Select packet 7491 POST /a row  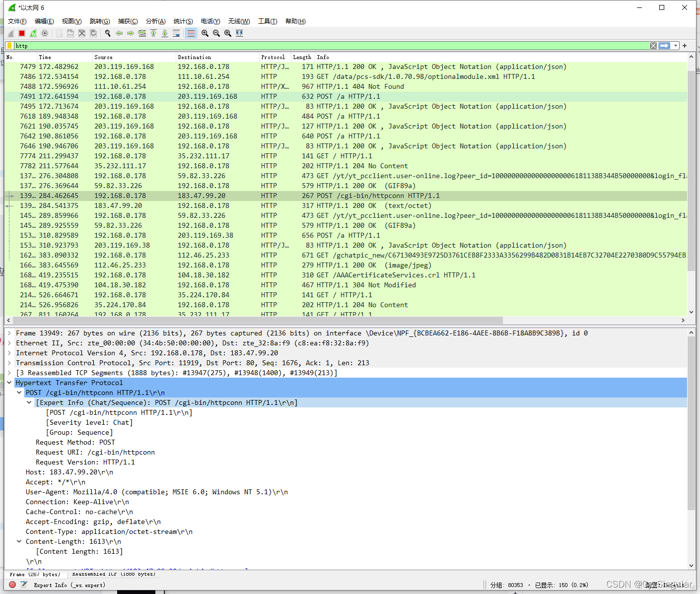pyautogui.click(x=346, y=96)
